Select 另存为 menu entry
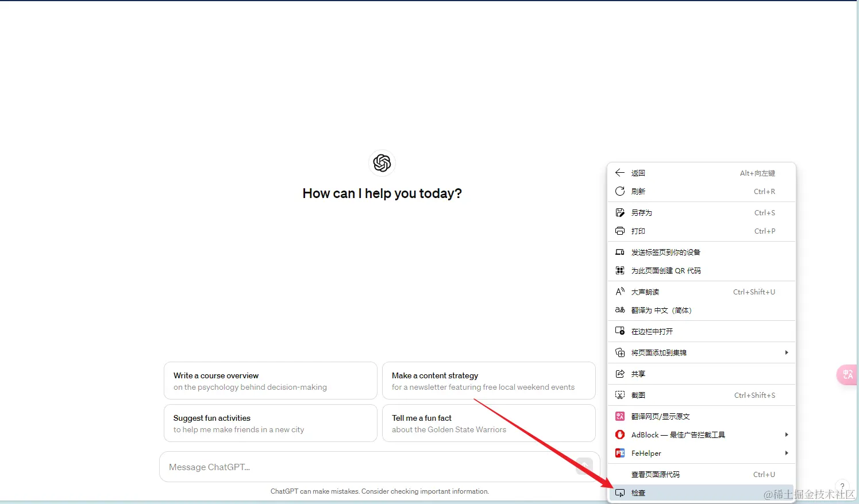Viewport: 859px width, 504px height. click(x=702, y=212)
